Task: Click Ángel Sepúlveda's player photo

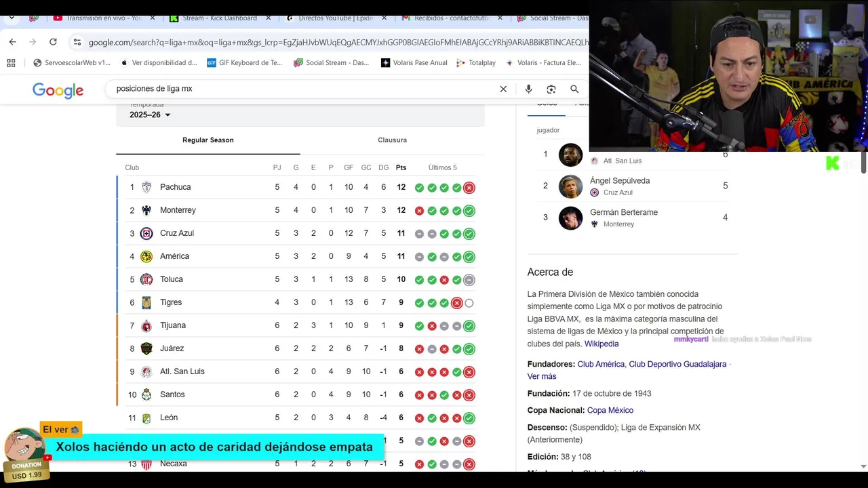Action: click(x=570, y=186)
